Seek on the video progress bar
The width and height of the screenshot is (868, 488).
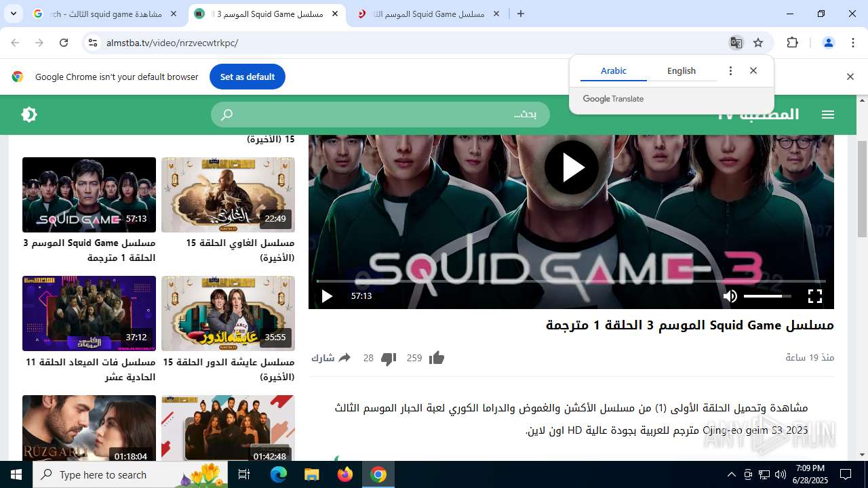click(571, 281)
